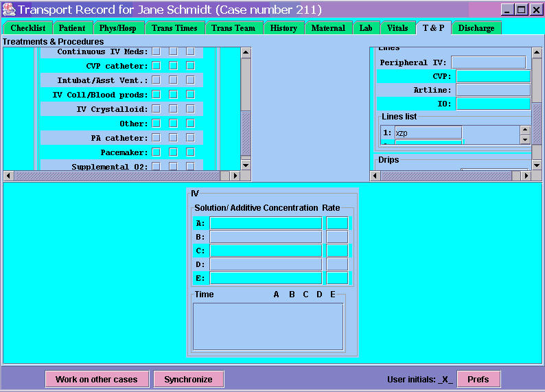Click the application icon in the title bar
Screen dimensions: 545x392
point(9,10)
